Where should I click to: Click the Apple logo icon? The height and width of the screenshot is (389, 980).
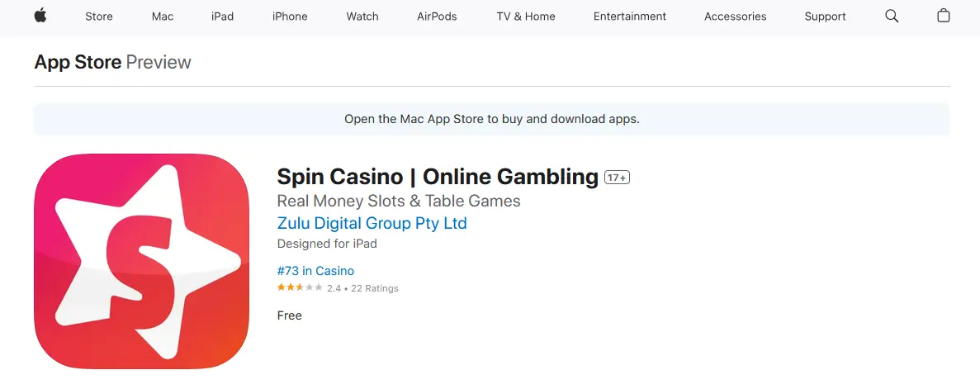pos(40,16)
